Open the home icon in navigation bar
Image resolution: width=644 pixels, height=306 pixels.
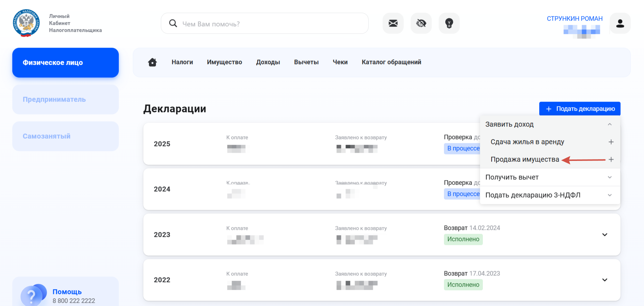point(152,62)
